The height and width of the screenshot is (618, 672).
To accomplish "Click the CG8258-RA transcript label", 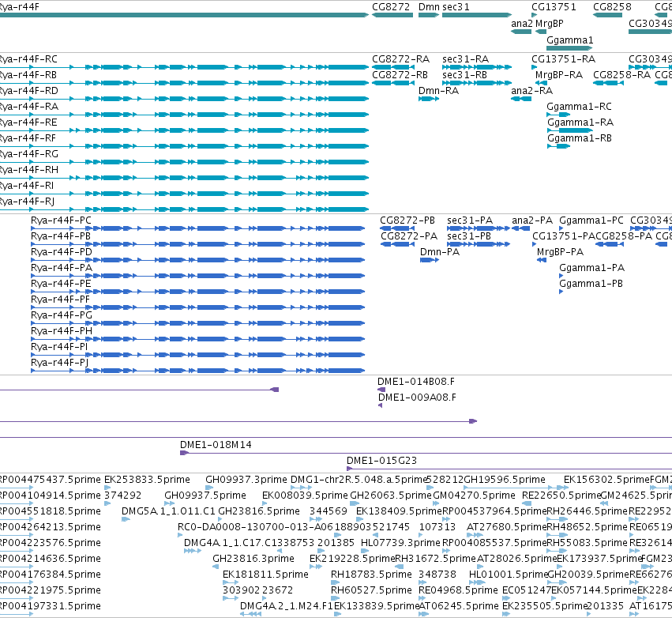I will click(x=622, y=75).
